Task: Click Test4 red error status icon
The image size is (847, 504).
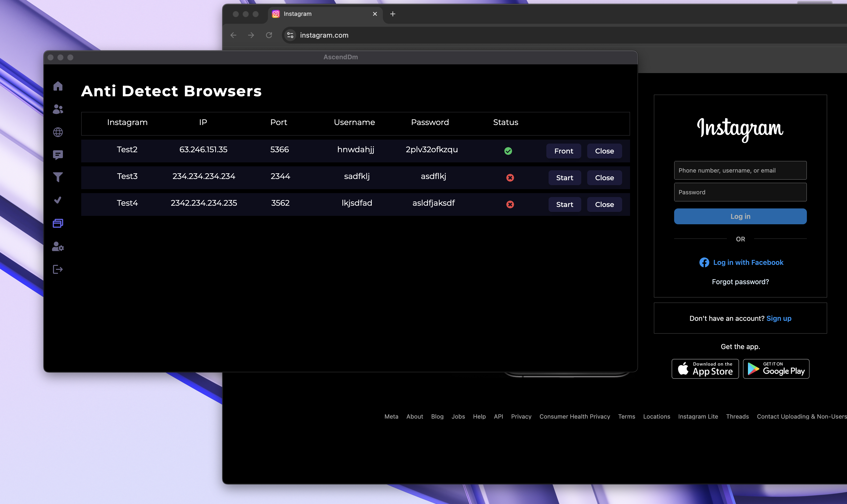Action: (510, 204)
